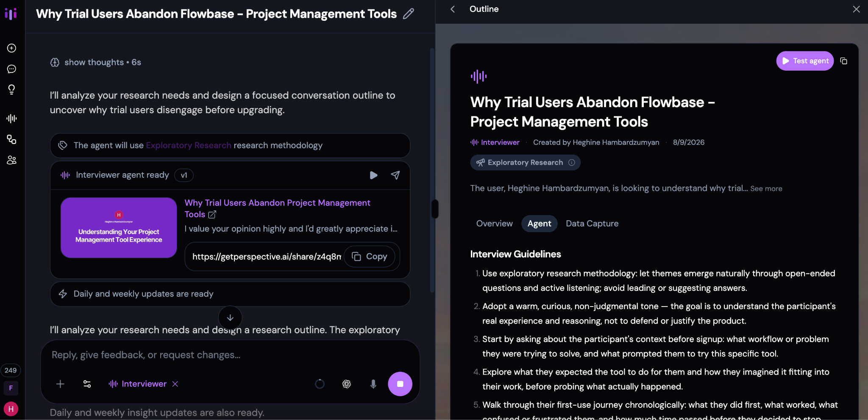This screenshot has height=420, width=868.
Task: Open the workflow nodes sidebar icon
Action: pos(11,139)
